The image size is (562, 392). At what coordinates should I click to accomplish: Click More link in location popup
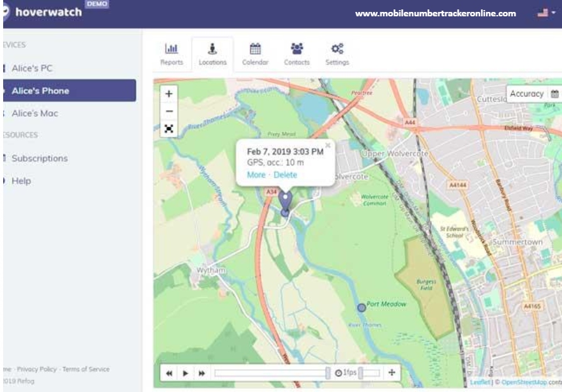(256, 175)
